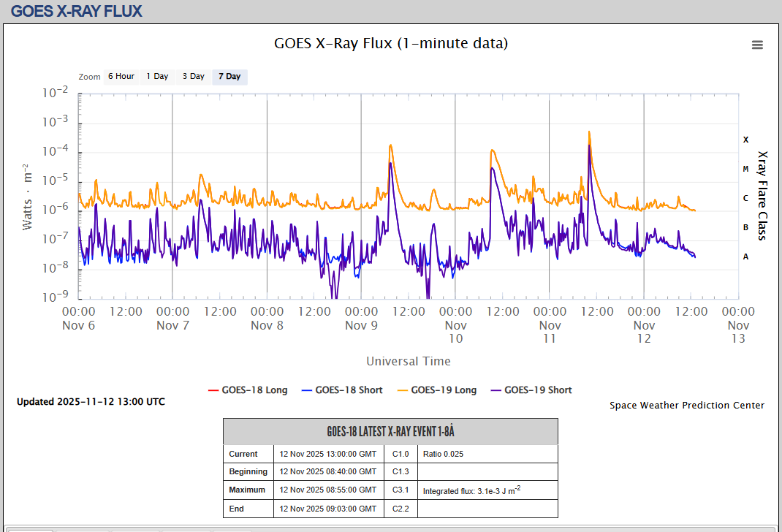Click the chart title GOES X-Ray Flux

(x=391, y=43)
